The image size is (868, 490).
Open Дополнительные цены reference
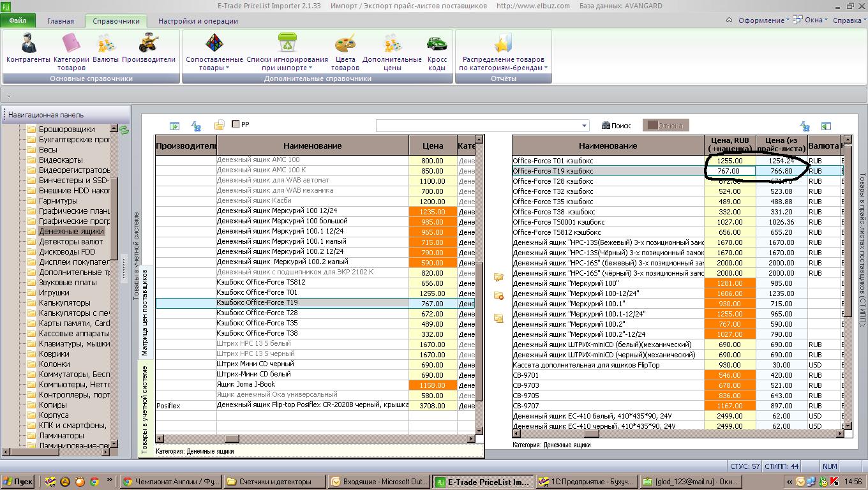tap(392, 52)
